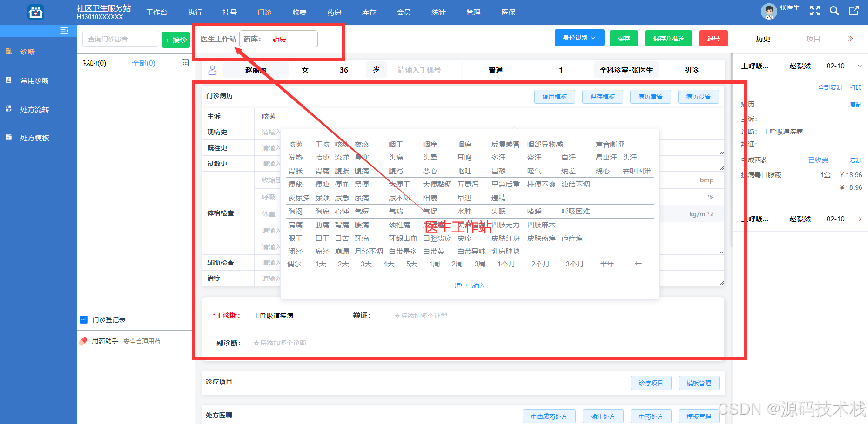Click the 主诉 field containing 咳嗽
The height and width of the screenshot is (424, 868).
point(489,116)
